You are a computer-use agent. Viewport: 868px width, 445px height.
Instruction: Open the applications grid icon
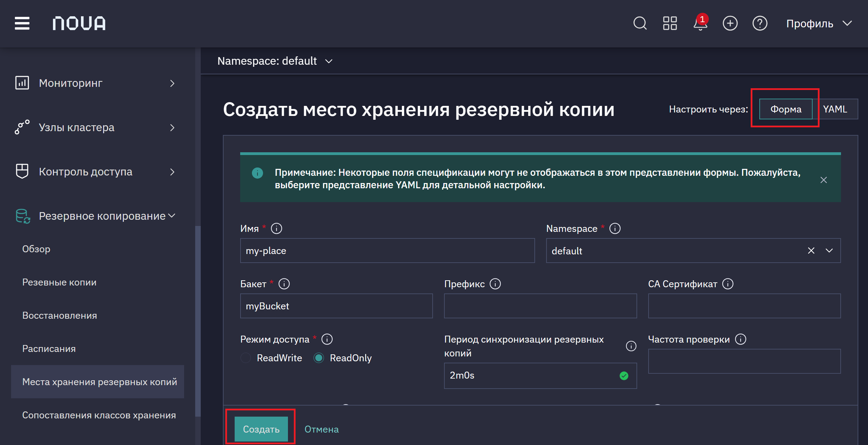point(670,23)
